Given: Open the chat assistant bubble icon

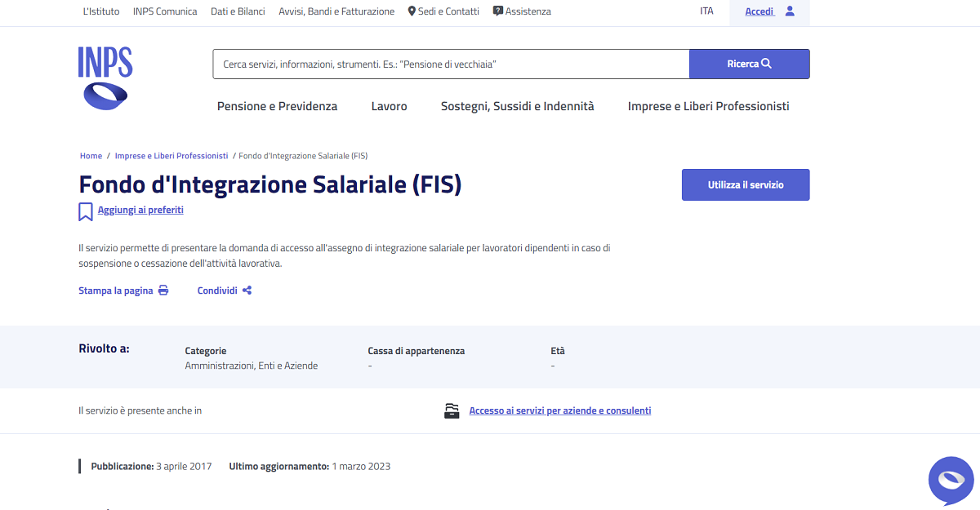Looking at the screenshot, I should [951, 481].
